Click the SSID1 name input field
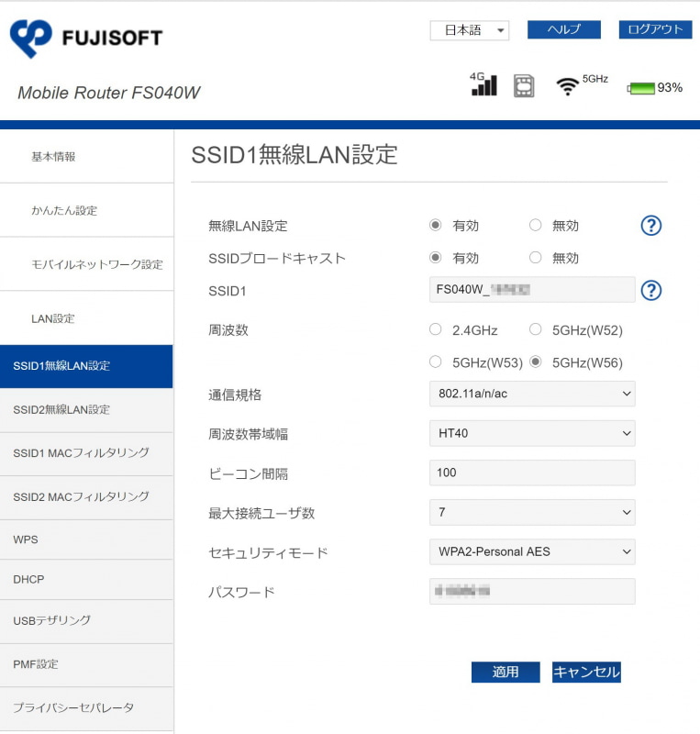The image size is (700, 734). coord(532,290)
